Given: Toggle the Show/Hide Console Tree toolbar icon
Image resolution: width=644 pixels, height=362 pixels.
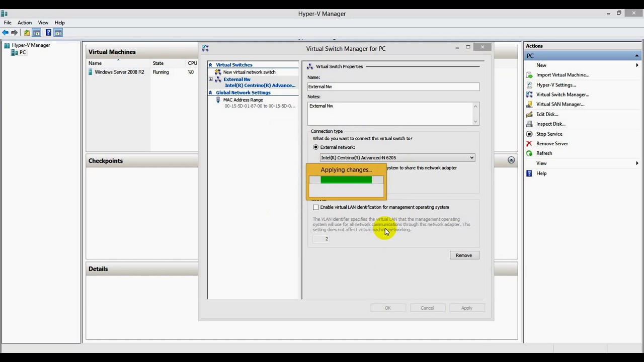Looking at the screenshot, I should [37, 33].
